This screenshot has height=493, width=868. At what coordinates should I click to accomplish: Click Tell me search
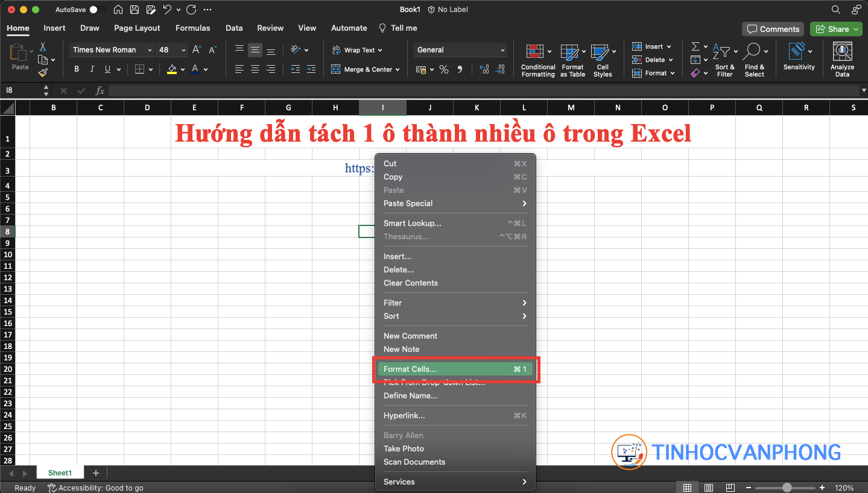tap(398, 28)
